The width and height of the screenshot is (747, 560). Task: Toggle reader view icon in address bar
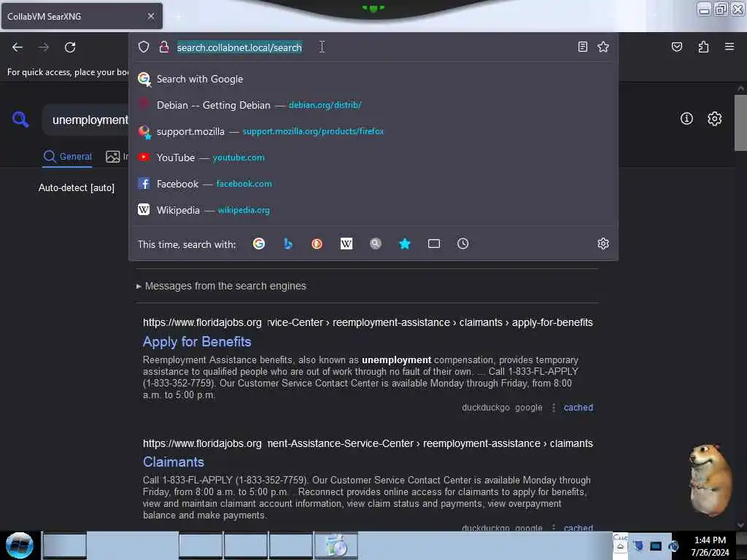(582, 47)
